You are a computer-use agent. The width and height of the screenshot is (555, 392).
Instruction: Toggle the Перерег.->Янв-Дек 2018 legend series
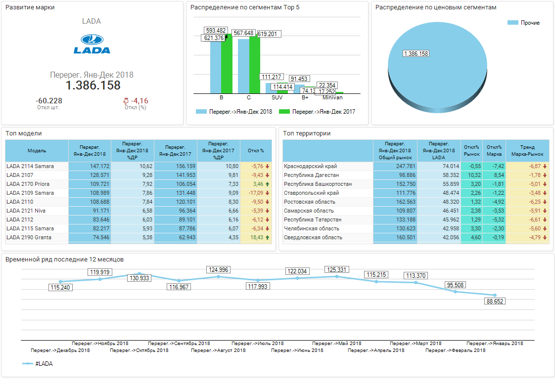pyautogui.click(x=202, y=112)
